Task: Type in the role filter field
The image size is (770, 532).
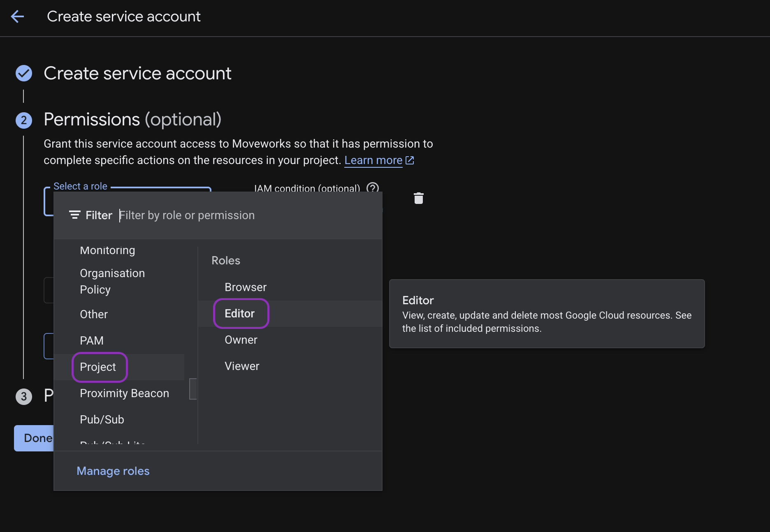Action: 247,215
